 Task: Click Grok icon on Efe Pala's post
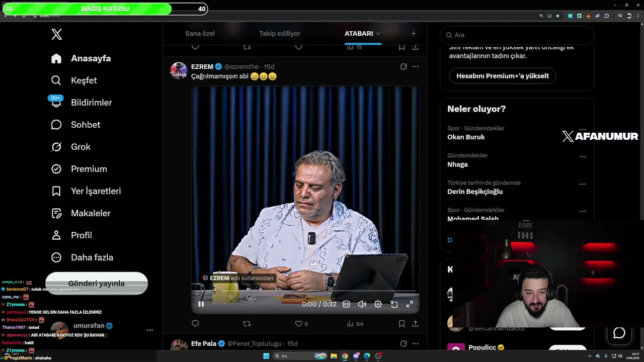(x=404, y=343)
